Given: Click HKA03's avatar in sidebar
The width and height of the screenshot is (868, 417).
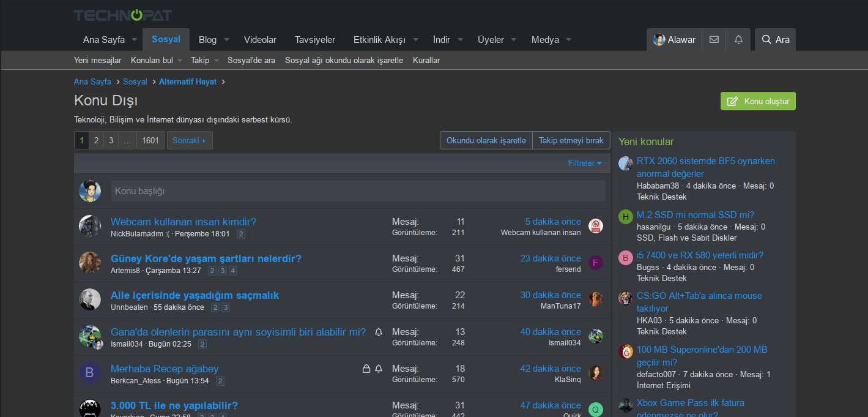Looking at the screenshot, I should click(x=626, y=298).
